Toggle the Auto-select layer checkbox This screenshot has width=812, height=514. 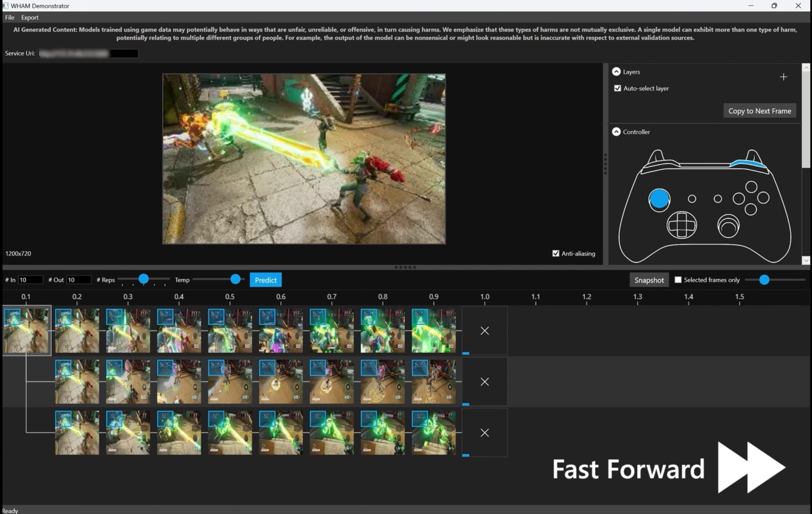[617, 89]
